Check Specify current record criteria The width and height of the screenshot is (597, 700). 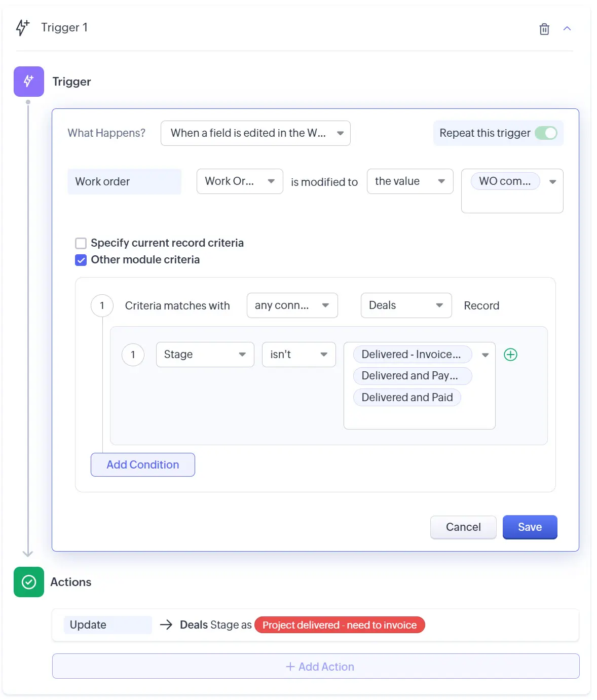coord(81,243)
